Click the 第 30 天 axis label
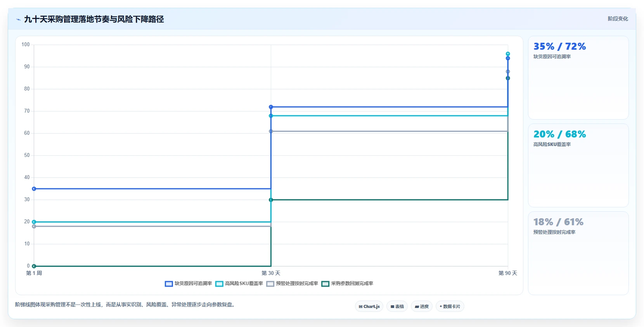 click(x=271, y=273)
